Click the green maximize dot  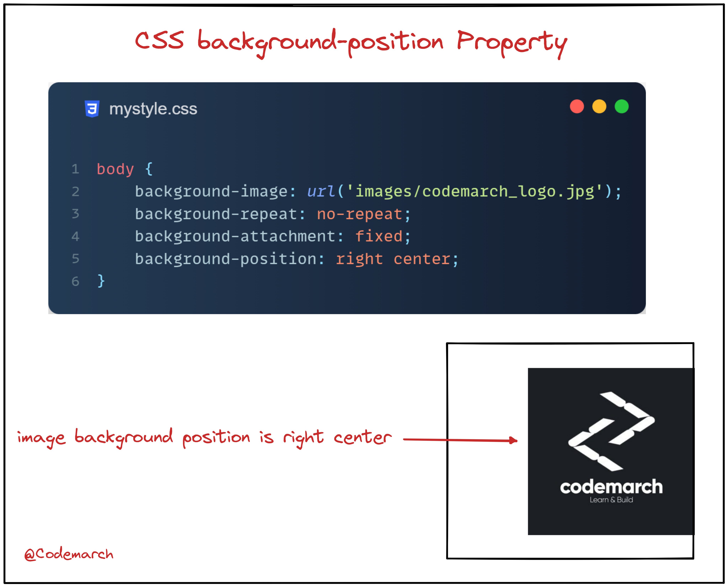(621, 106)
